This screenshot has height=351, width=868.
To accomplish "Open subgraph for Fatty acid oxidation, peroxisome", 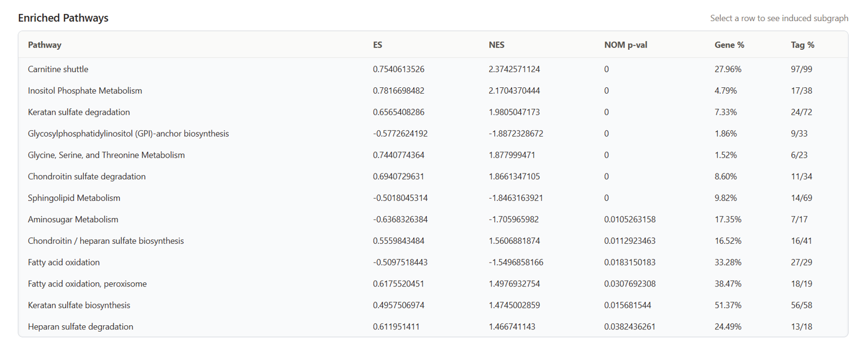I will click(x=86, y=284).
